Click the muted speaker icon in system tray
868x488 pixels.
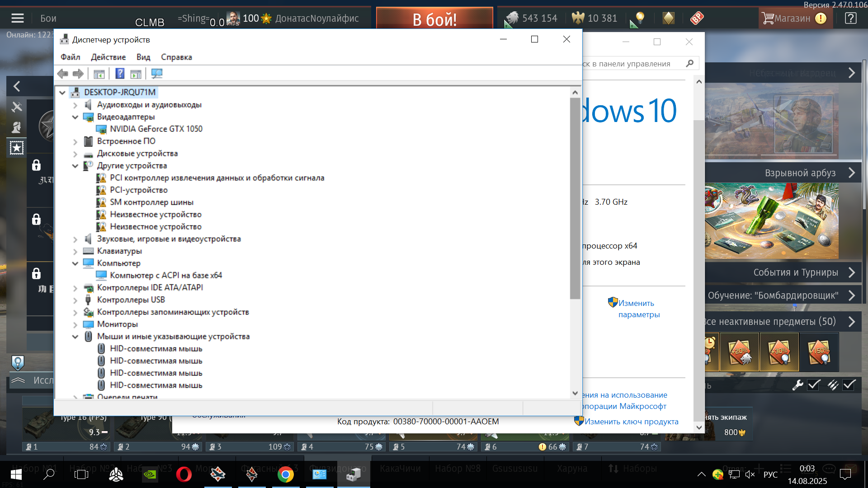[x=750, y=474]
